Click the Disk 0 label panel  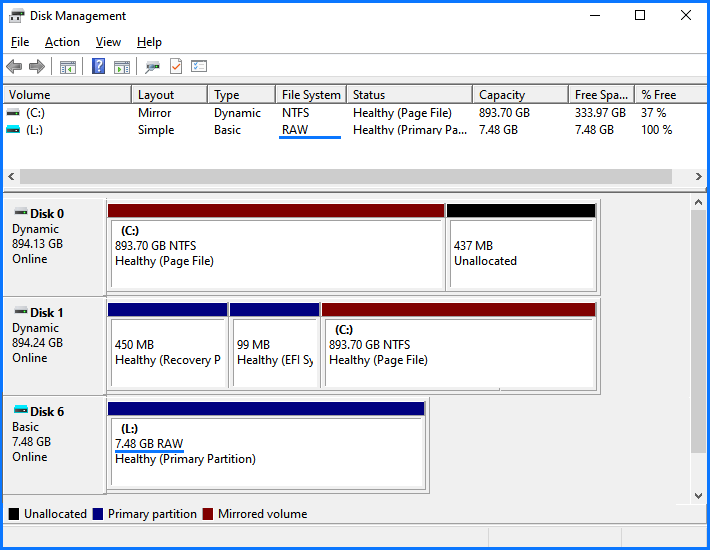coord(54,247)
